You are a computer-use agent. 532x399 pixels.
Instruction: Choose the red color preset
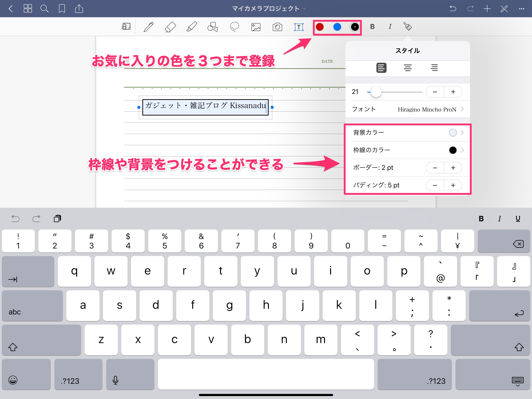(x=320, y=27)
